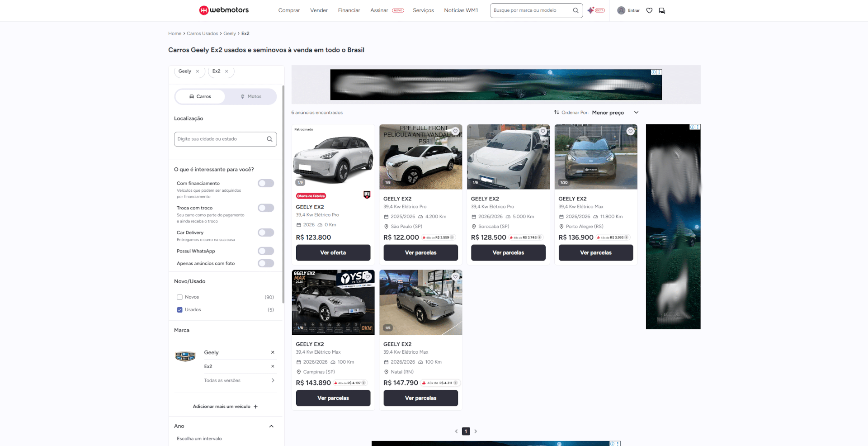Image resolution: width=868 pixels, height=446 pixels.
Task: Click the sort order arrows icon
Action: coord(557,112)
